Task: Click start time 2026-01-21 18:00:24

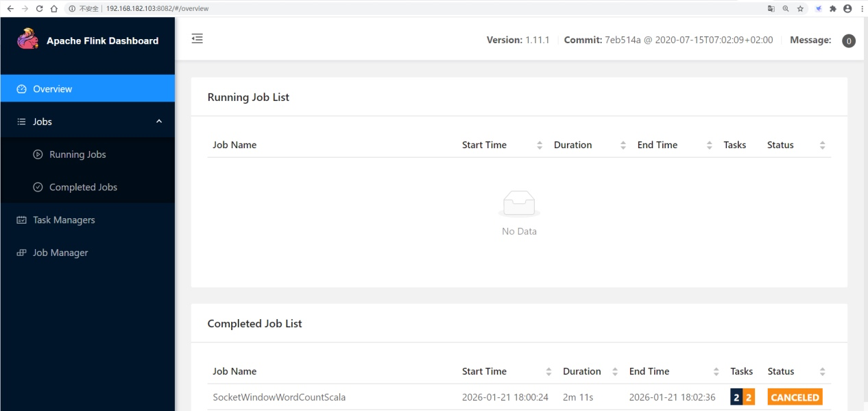Action: pyautogui.click(x=505, y=397)
